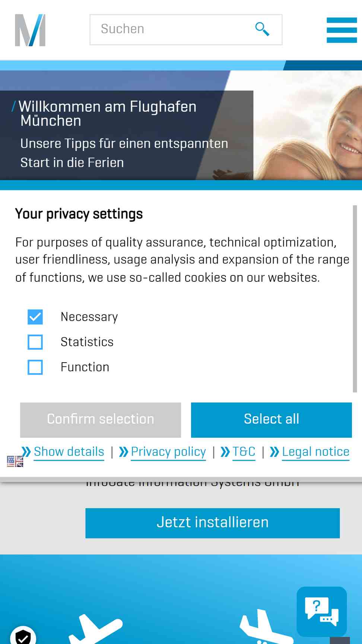Click the Confirm selection button
The width and height of the screenshot is (362, 644).
point(101,420)
